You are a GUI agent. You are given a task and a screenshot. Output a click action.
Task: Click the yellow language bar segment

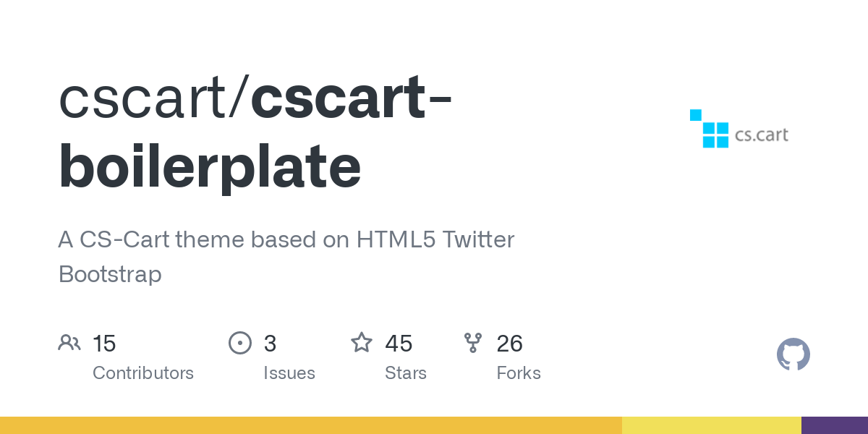tap(712, 425)
